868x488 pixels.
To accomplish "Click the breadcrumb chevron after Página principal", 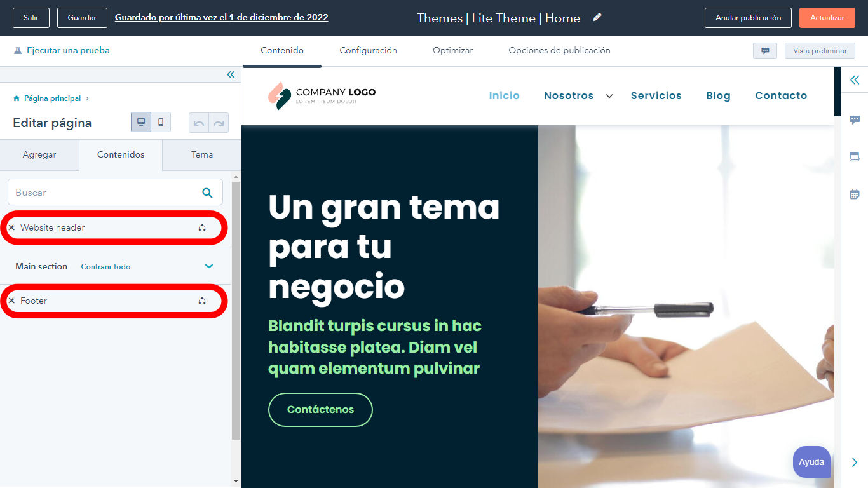I will [87, 98].
